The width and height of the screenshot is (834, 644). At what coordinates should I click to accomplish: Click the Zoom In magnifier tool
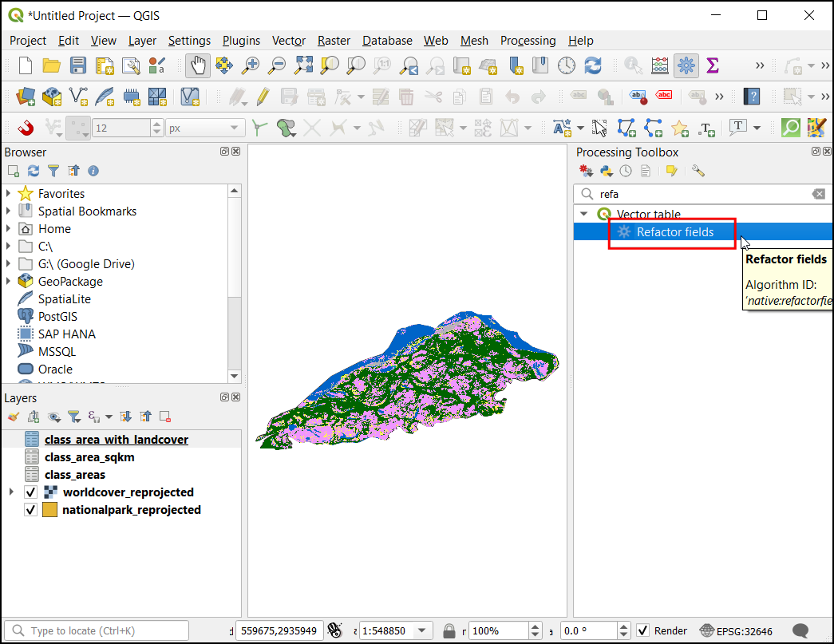coord(251,65)
